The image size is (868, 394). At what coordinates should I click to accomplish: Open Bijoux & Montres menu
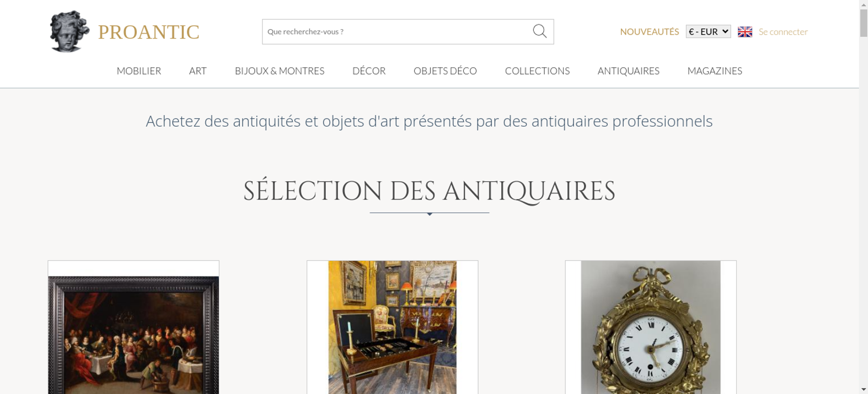(x=279, y=71)
